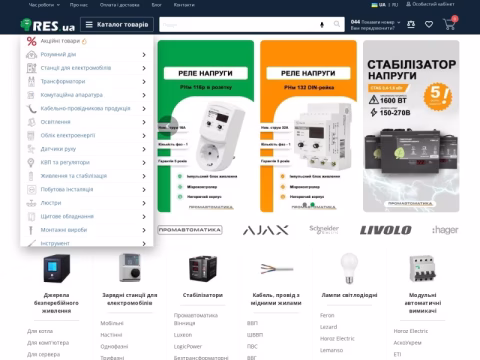Open the wishlist heart icon
Screen dimensions: 480x360
[429, 24]
